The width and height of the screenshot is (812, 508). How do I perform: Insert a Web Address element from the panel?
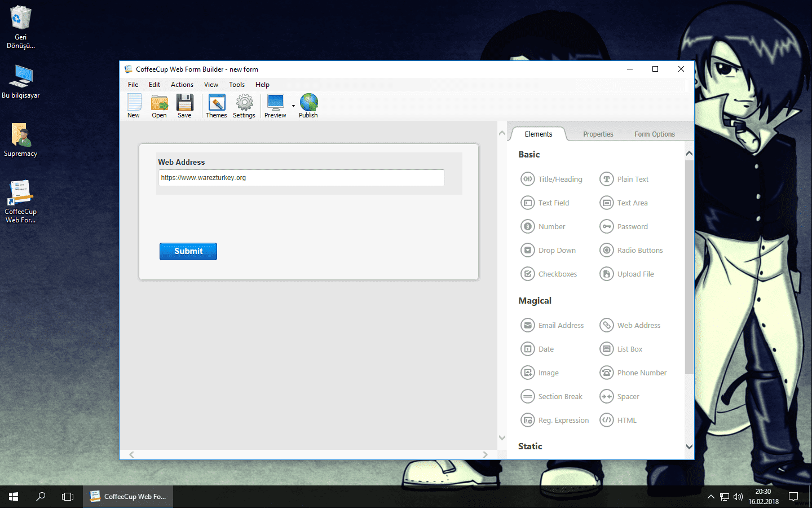click(x=630, y=325)
